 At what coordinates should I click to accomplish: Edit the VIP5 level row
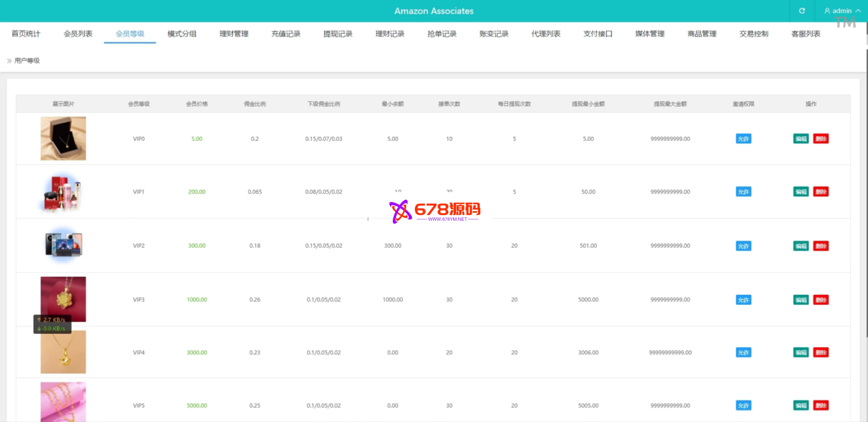[801, 406]
